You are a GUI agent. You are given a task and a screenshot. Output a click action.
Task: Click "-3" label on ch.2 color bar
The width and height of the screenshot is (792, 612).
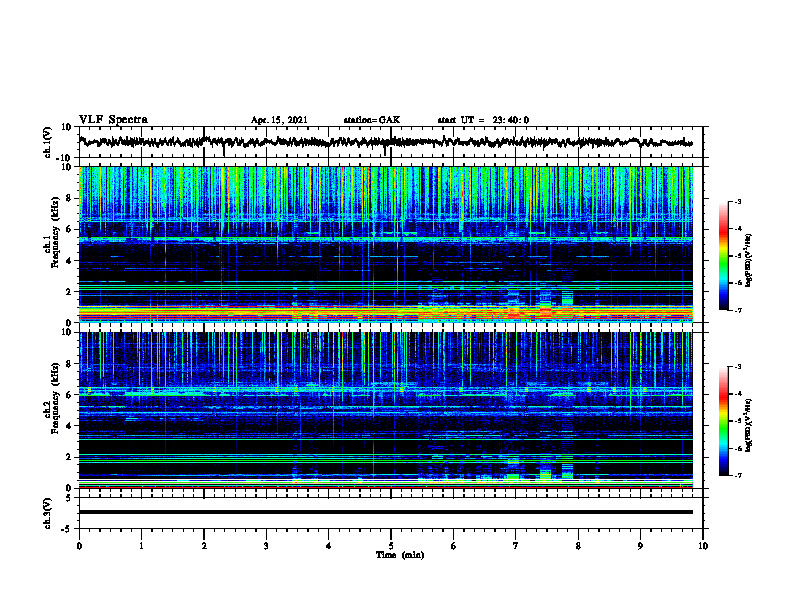(x=738, y=367)
